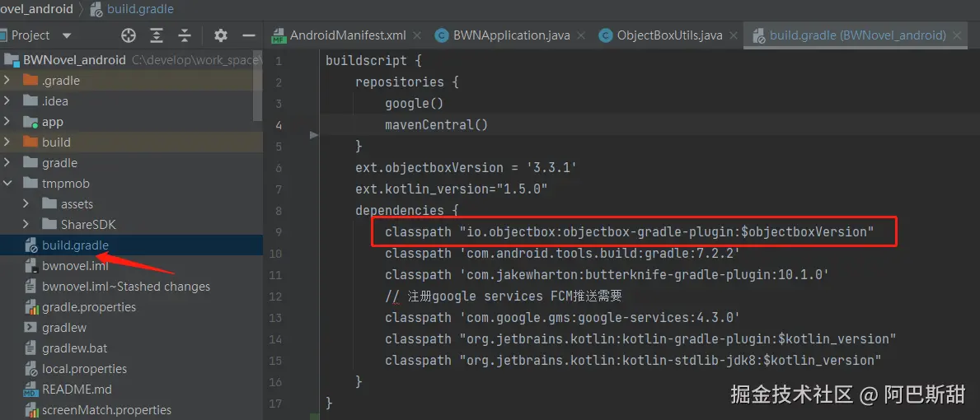Close the AndroidManifest.xml tab
Screen dimensions: 980x420
pyautogui.click(x=418, y=36)
